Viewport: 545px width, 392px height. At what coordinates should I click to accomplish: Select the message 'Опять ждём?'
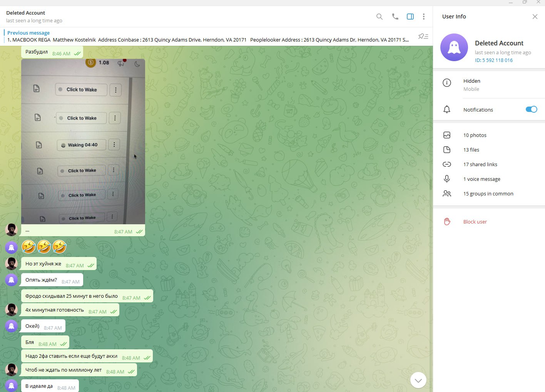click(x=52, y=280)
